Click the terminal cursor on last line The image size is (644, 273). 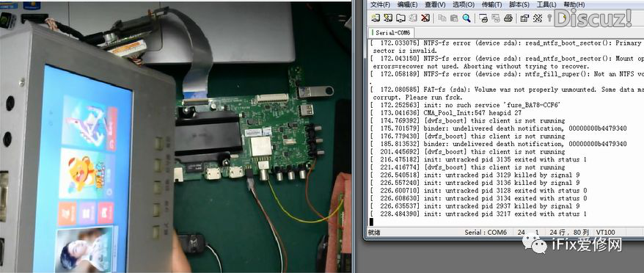[x=371, y=222]
